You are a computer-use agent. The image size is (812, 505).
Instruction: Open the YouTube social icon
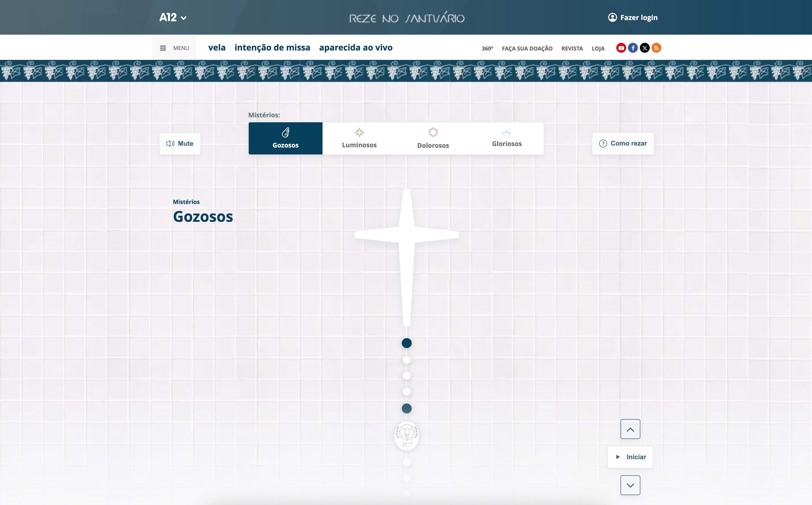click(x=621, y=48)
